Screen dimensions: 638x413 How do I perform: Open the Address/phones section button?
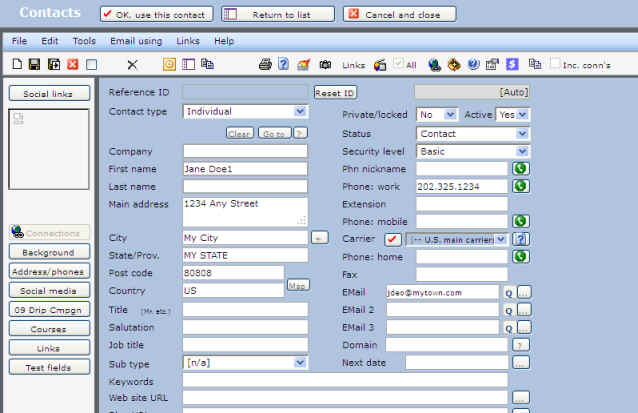[49, 271]
